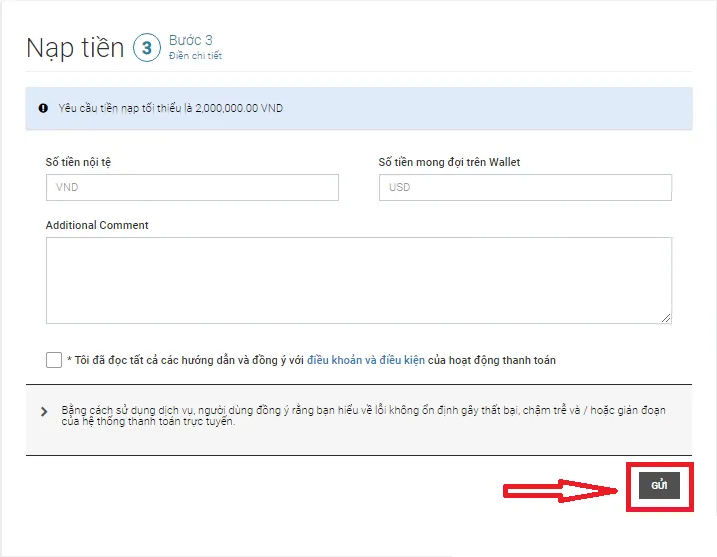717x557 pixels.
Task: Click the Số tiền nội tệ label
Action: (78, 162)
